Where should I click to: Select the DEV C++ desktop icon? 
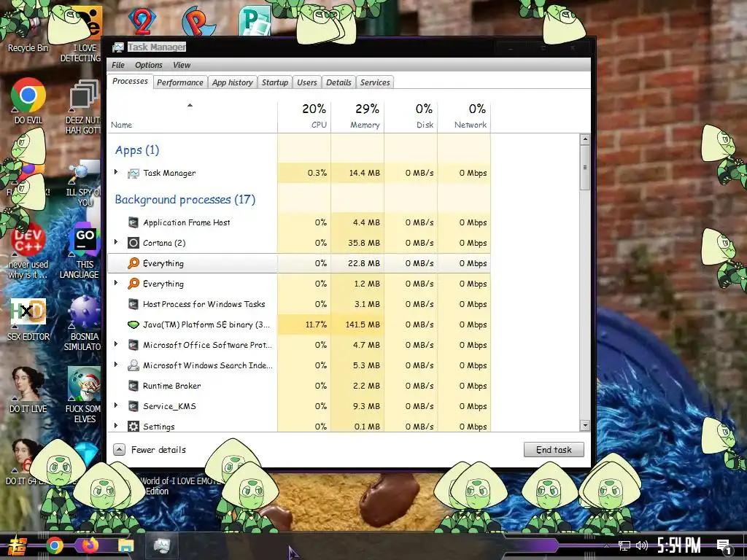[x=28, y=250]
